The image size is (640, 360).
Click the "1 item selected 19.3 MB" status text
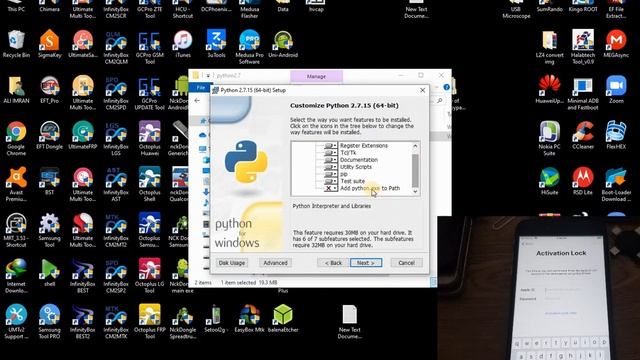click(249, 282)
